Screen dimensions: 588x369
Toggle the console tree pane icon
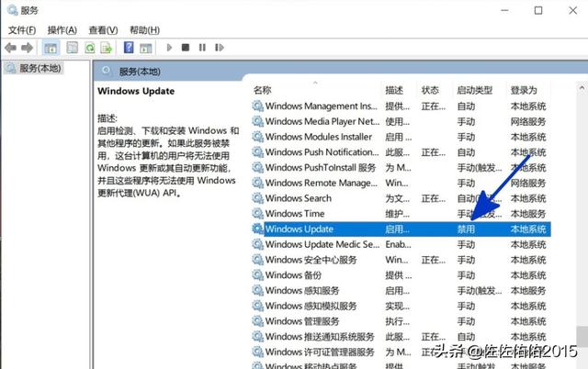click(51, 48)
